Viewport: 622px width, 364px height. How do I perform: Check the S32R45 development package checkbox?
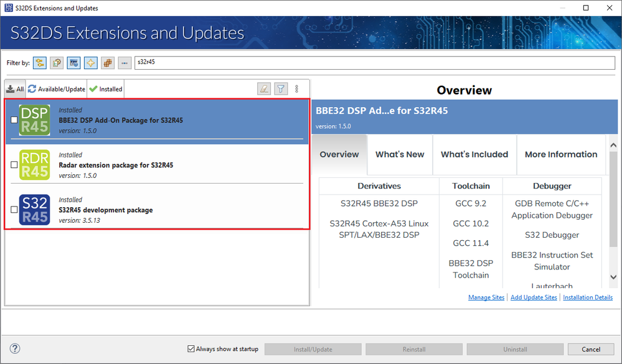point(14,209)
